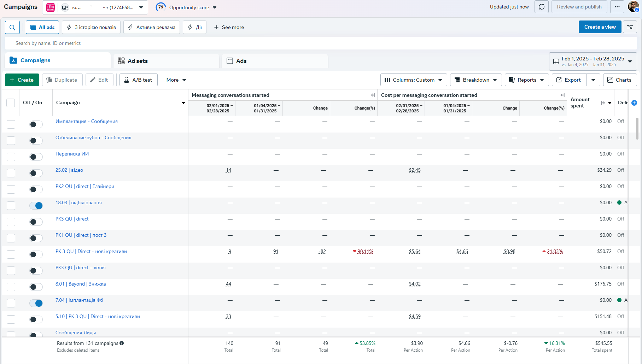The width and height of the screenshot is (642, 364).
Task: Select the Активна реклама view
Action: 152,27
